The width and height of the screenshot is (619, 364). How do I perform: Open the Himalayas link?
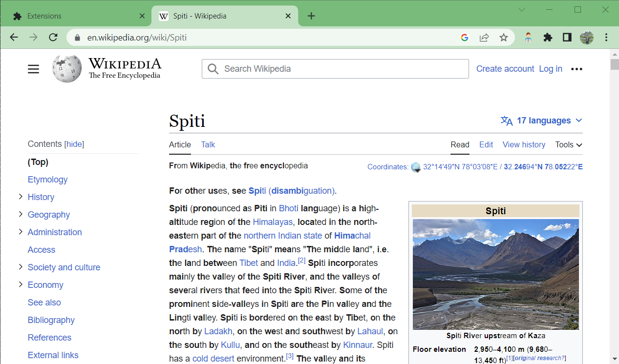click(273, 222)
